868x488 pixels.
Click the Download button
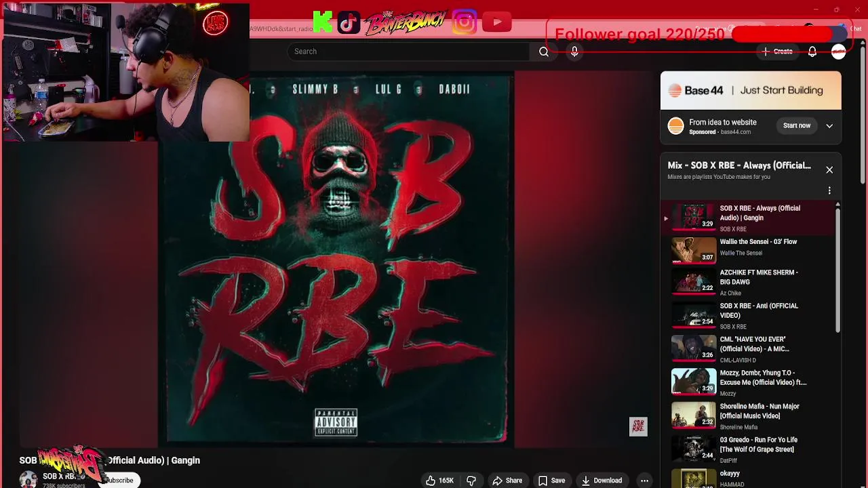pyautogui.click(x=601, y=481)
